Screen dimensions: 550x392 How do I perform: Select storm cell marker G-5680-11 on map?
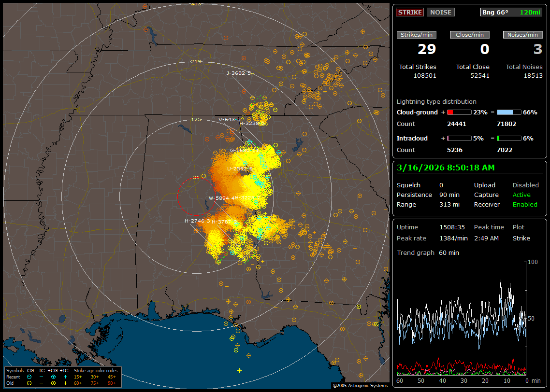pos(240,150)
